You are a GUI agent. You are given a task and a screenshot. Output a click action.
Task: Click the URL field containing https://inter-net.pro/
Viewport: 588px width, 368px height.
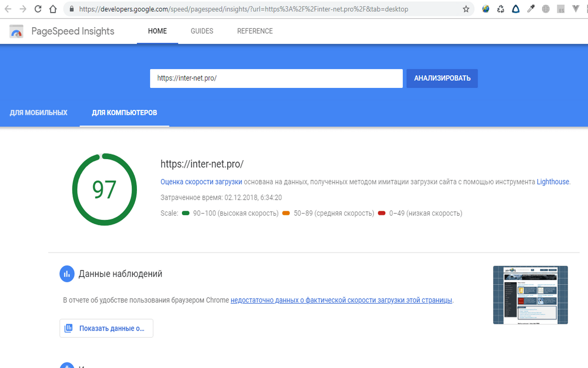coord(276,78)
